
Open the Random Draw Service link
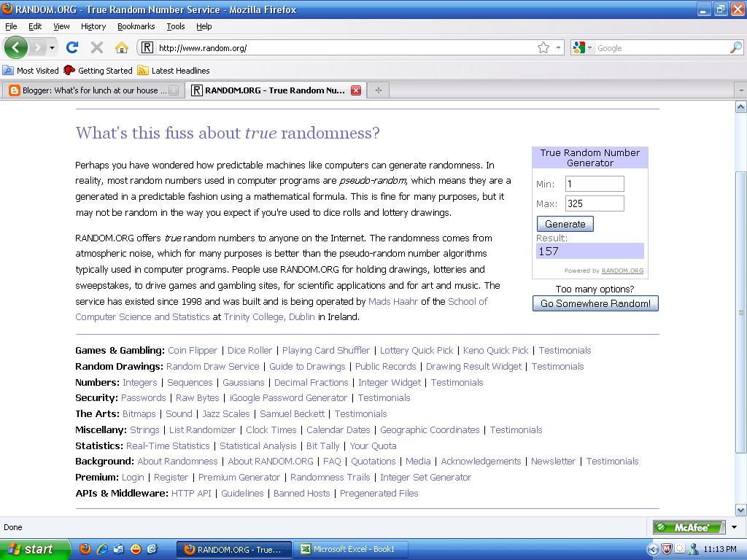click(212, 366)
